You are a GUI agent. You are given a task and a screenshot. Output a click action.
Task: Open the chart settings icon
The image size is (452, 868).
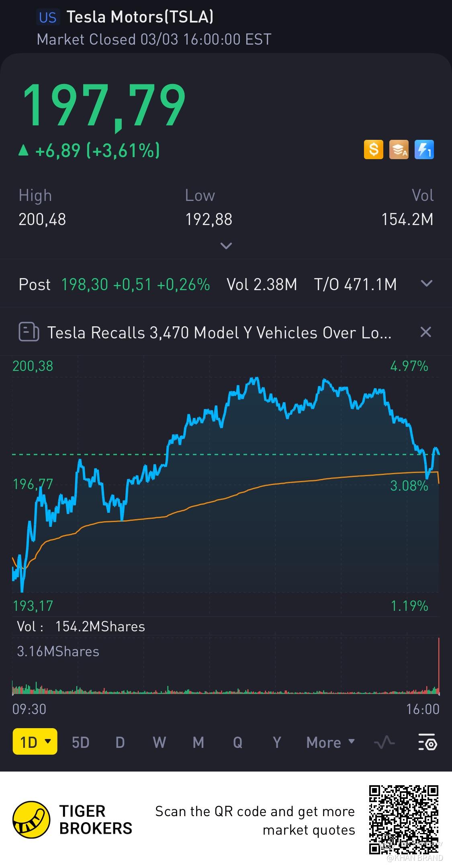click(427, 743)
